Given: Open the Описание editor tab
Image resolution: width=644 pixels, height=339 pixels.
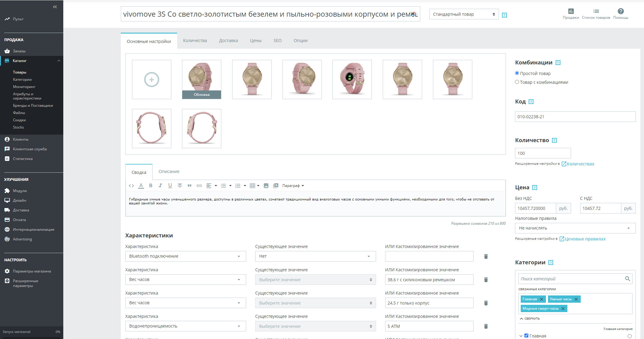Looking at the screenshot, I should click(169, 171).
